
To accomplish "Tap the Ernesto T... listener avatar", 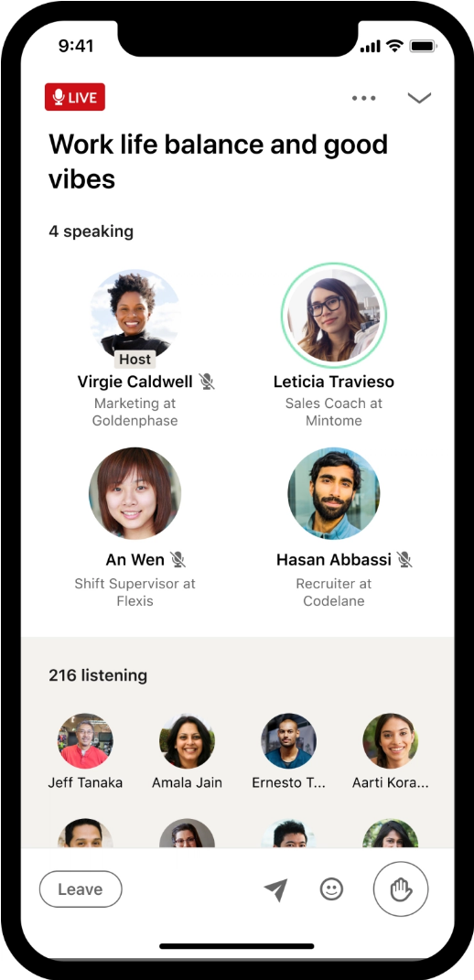I will 289,741.
